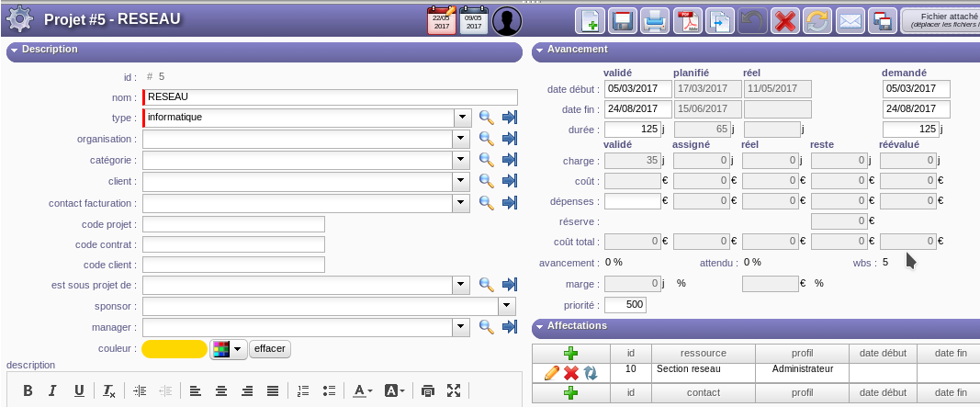The height and width of the screenshot is (407, 980).
Task: Toggle bold formatting in the description editor
Action: pos(28,390)
